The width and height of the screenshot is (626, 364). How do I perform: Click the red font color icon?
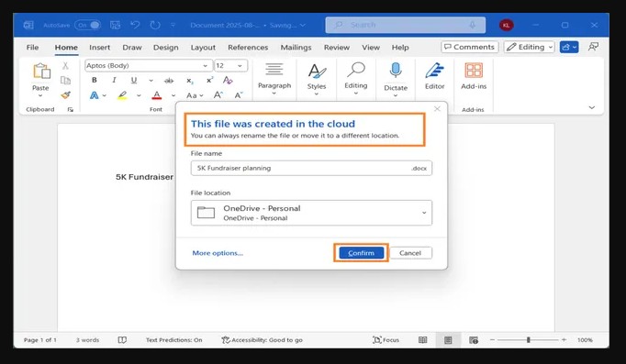[157, 95]
